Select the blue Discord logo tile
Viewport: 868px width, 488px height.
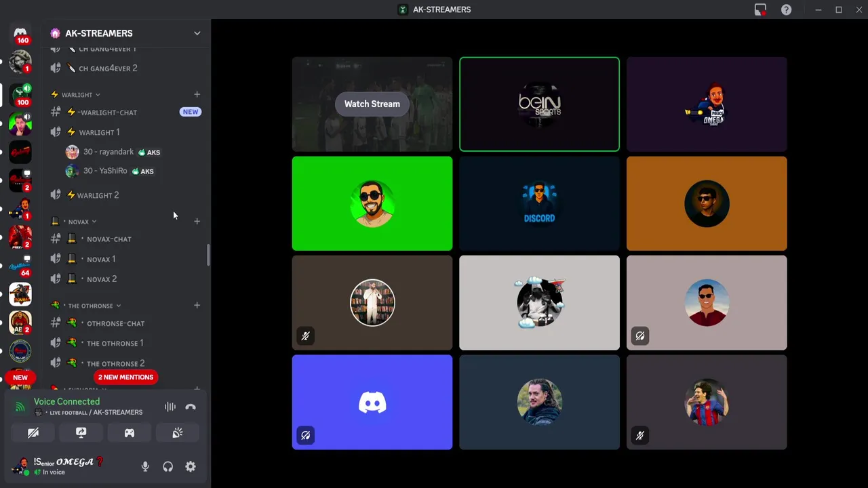pos(372,403)
